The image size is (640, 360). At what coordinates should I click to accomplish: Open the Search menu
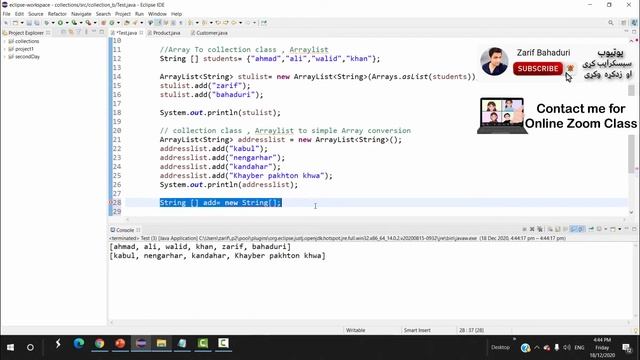point(103,14)
